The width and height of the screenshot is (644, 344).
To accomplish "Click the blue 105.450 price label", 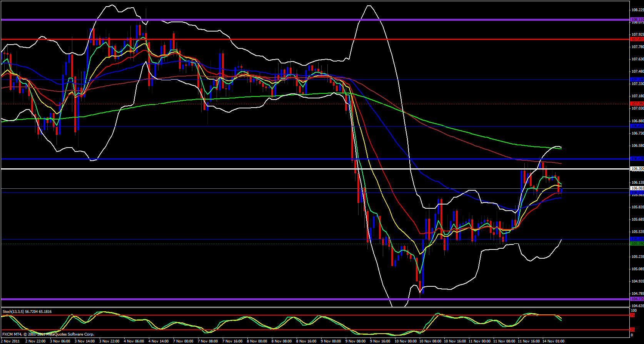I will pyautogui.click(x=637, y=239).
